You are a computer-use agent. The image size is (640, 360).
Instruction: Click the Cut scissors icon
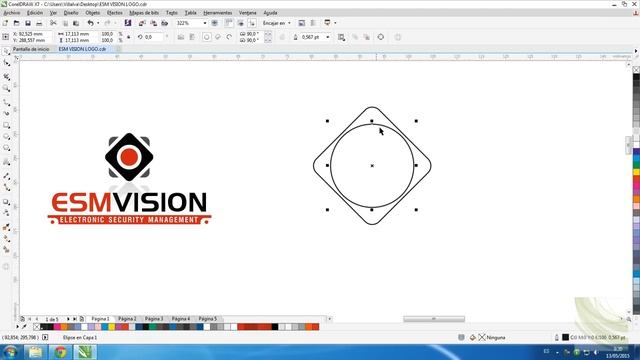click(x=53, y=23)
